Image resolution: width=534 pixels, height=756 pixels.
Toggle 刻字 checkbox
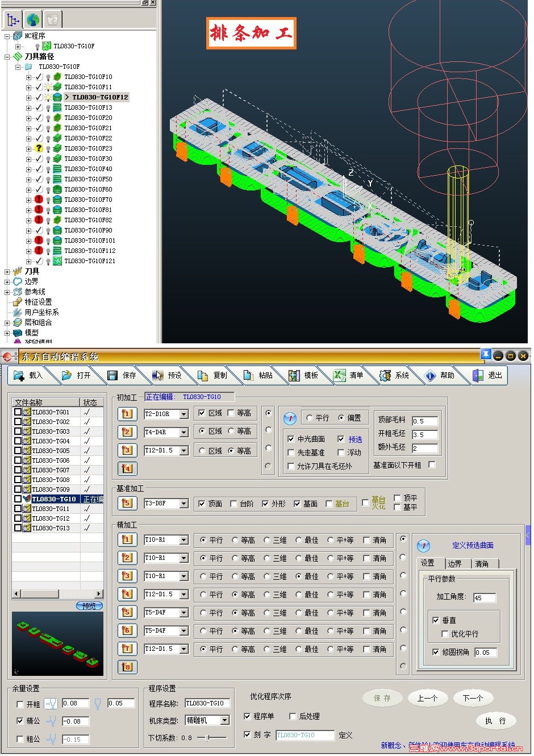[247, 734]
